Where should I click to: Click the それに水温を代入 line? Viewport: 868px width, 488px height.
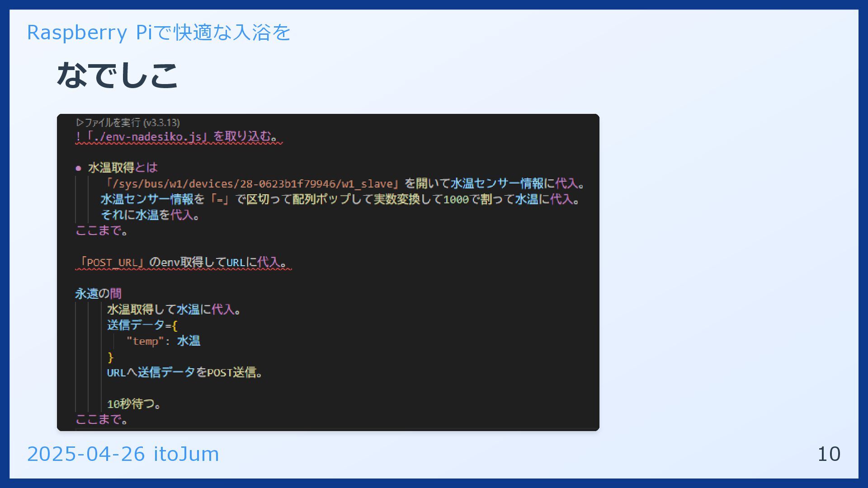click(150, 215)
